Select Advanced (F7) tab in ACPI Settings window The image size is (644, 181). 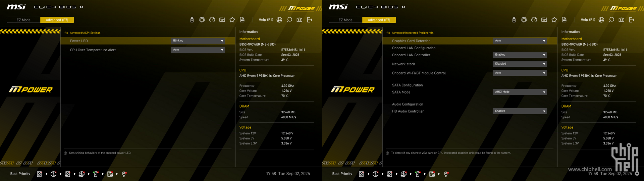[x=57, y=20]
